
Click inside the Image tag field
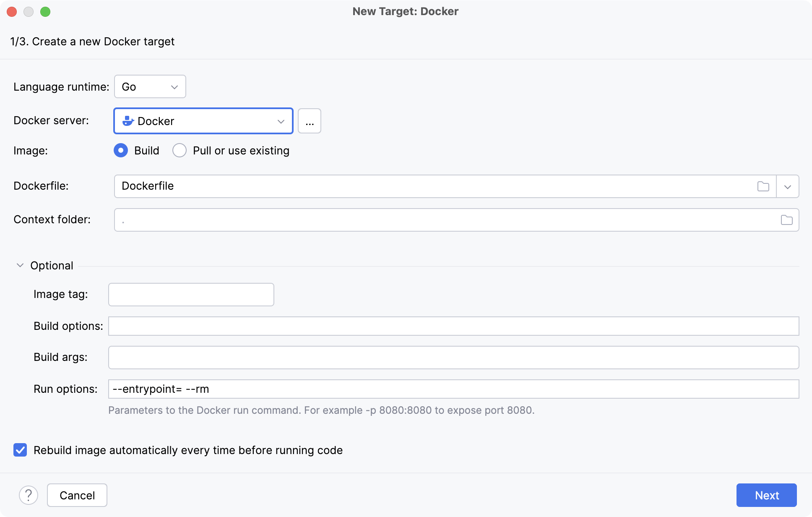tap(190, 294)
